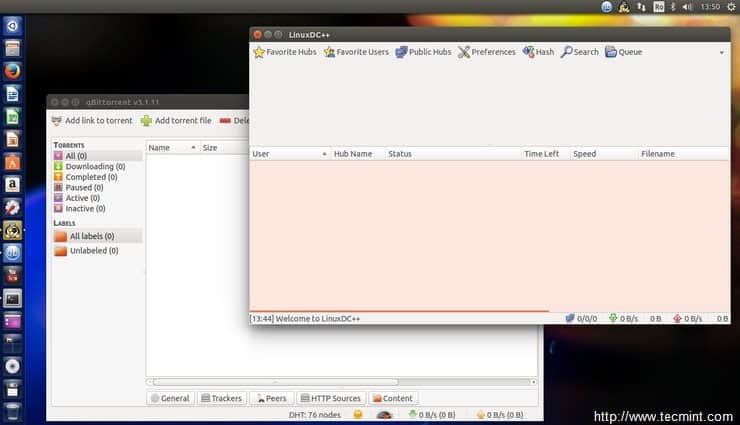Sort torrent list by Name column
The width and height of the screenshot is (740, 425).
tap(171, 148)
